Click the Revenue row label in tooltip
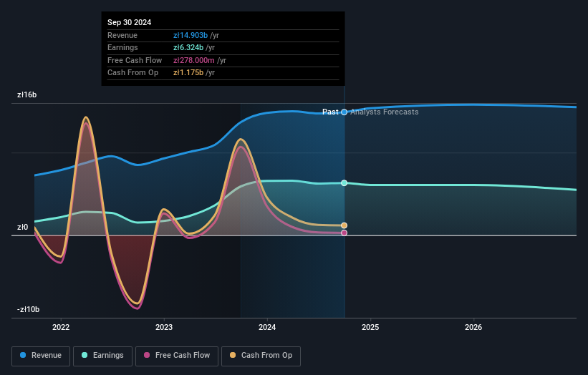This screenshot has height=375, width=588. [122, 35]
